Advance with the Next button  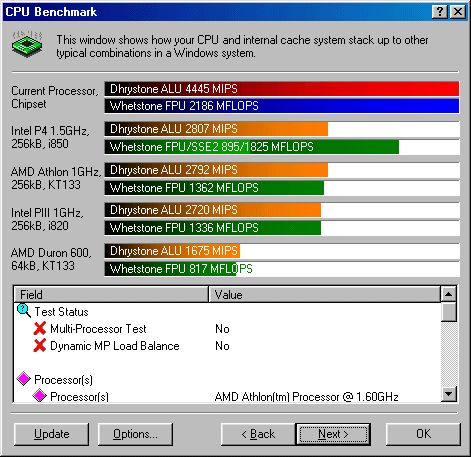coord(333,434)
